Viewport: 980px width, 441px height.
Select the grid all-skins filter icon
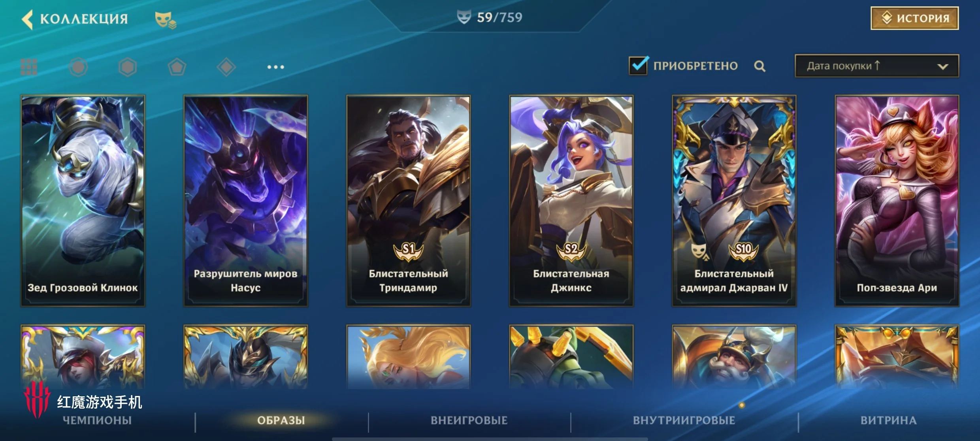pyautogui.click(x=29, y=67)
